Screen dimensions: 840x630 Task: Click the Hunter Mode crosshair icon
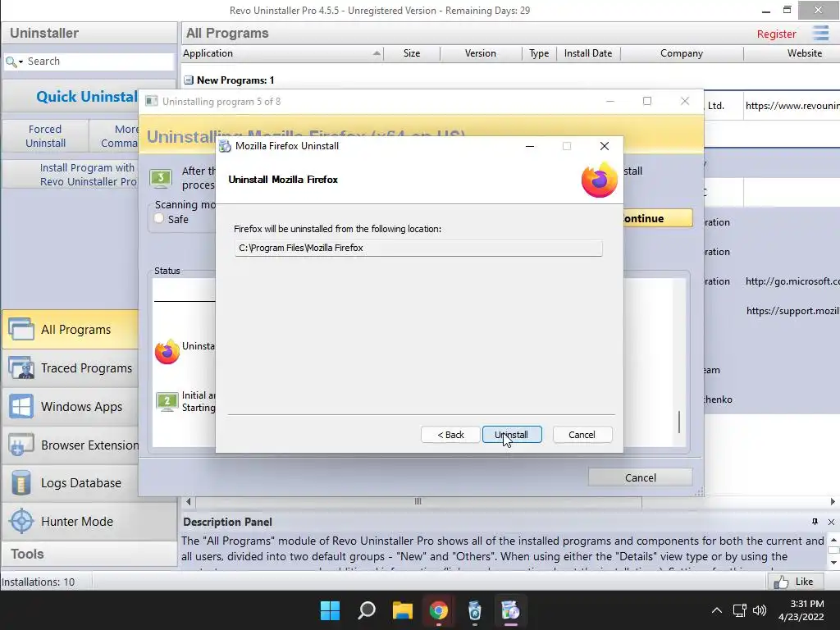tap(21, 521)
